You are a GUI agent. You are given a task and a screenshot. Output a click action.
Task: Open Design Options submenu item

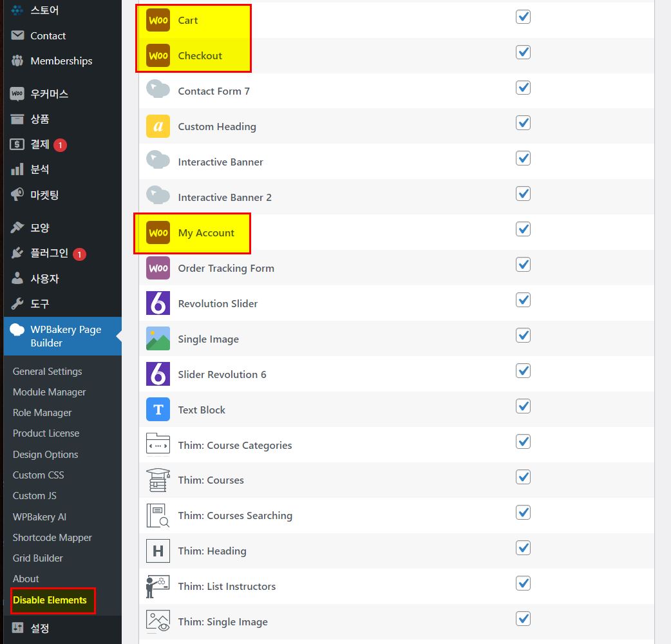coord(45,454)
